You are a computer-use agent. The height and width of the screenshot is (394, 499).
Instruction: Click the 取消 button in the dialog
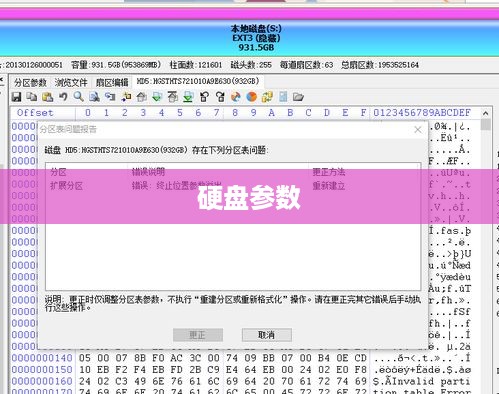pyautogui.click(x=267, y=335)
